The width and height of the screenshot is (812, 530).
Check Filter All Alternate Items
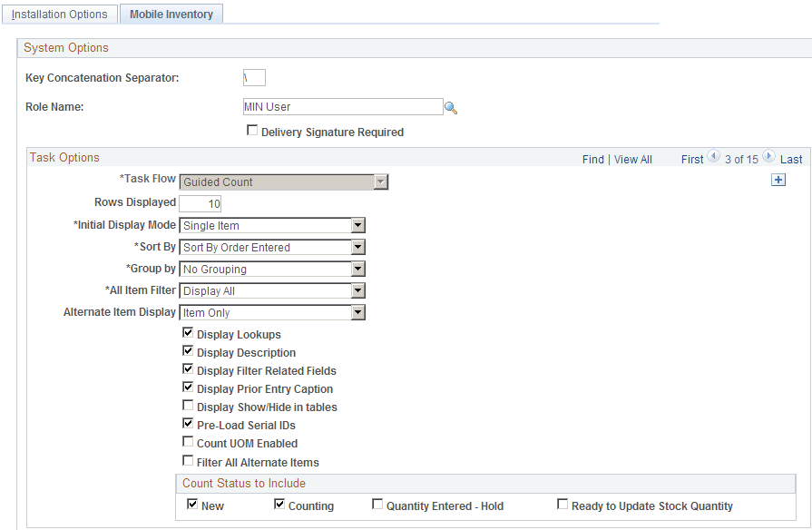(x=188, y=461)
